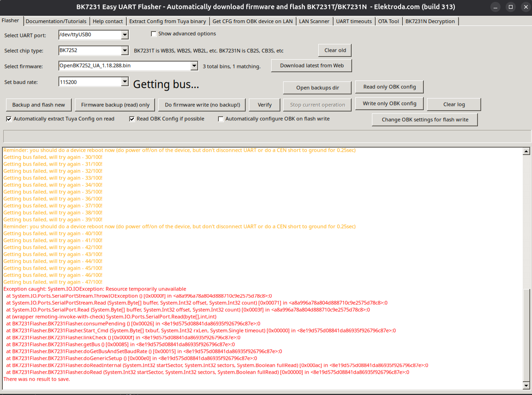
Task: Open the UART timeouts tab
Action: click(354, 21)
